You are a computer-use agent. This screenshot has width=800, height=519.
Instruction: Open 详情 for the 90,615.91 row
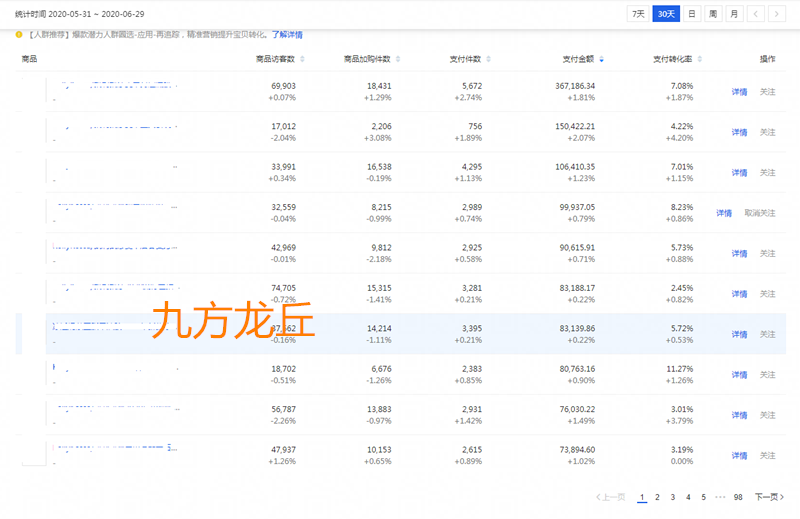tap(739, 253)
